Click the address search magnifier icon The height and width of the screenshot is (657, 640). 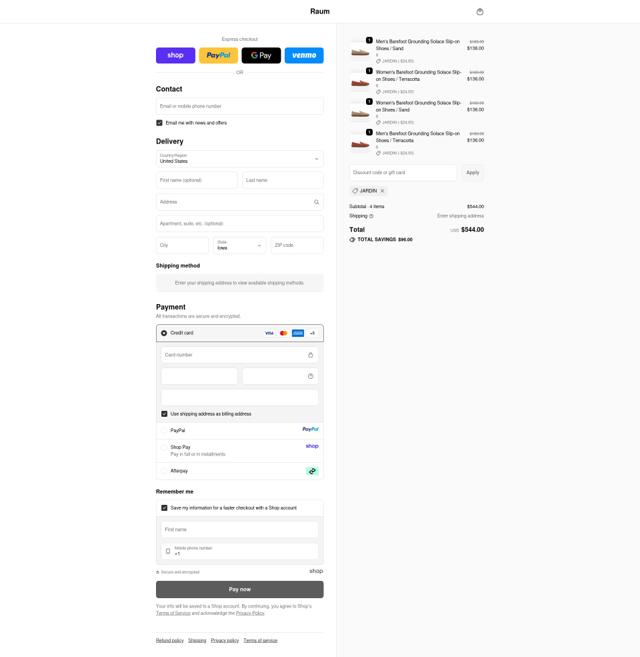click(x=316, y=202)
